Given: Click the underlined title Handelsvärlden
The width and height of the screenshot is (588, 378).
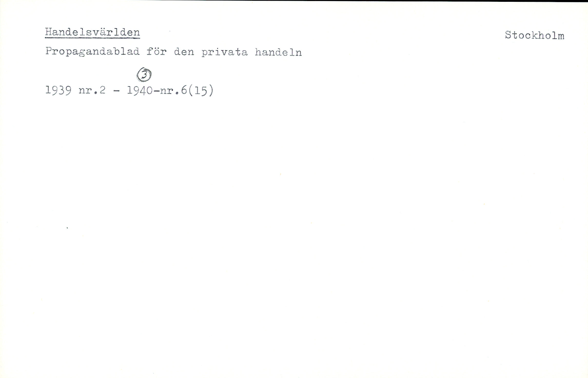Looking at the screenshot, I should (x=92, y=32).
